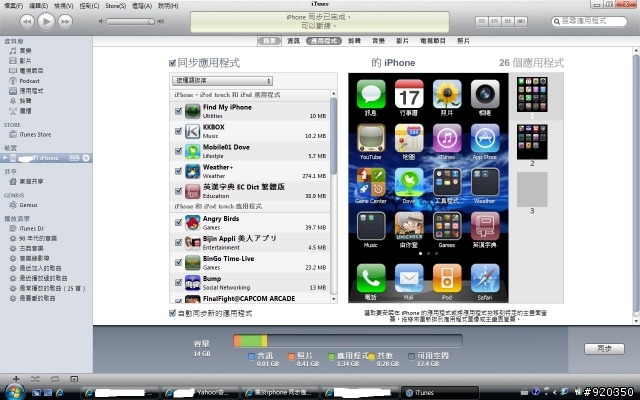Select the YouTube app icon
Viewport: 640px width, 400px height.
point(371,138)
